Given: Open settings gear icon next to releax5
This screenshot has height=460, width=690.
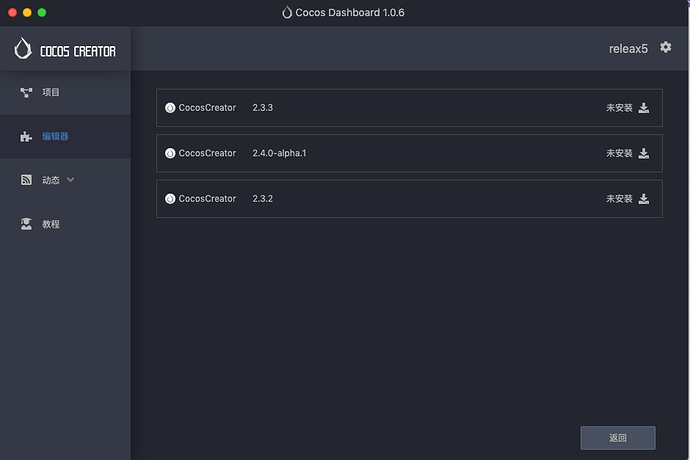Looking at the screenshot, I should coord(666,47).
